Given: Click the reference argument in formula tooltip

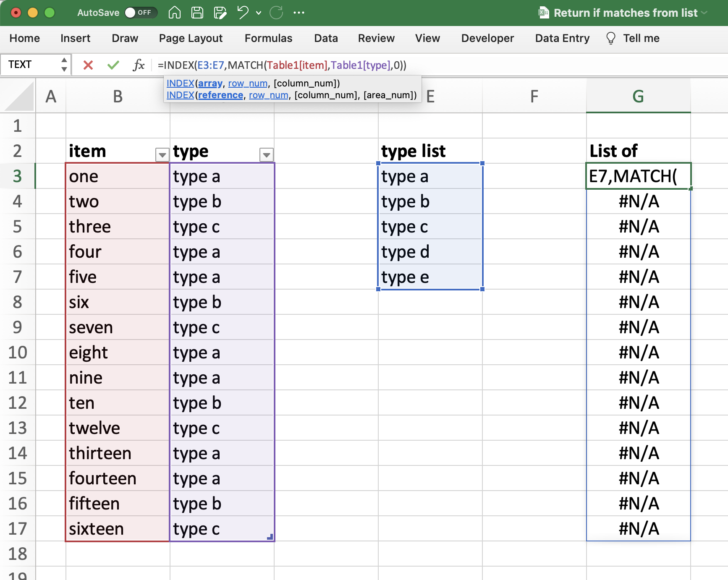Looking at the screenshot, I should (x=221, y=95).
